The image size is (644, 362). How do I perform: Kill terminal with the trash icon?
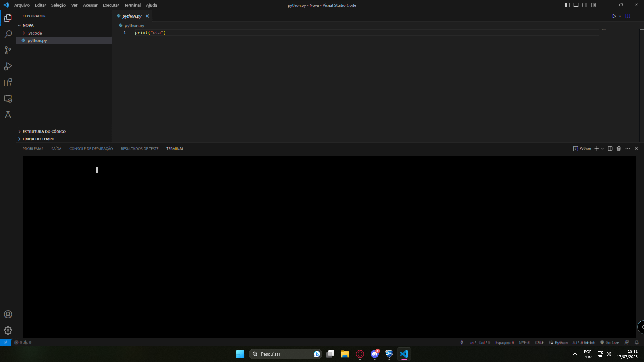619,149
